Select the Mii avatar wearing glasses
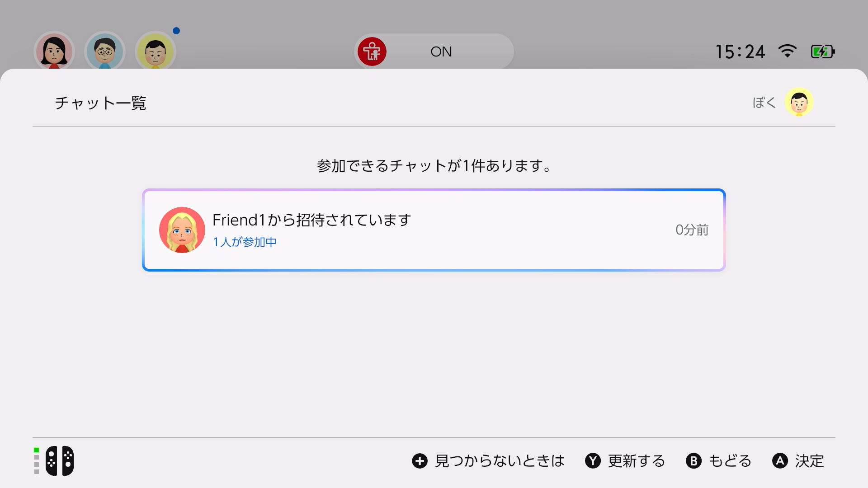 click(x=104, y=52)
